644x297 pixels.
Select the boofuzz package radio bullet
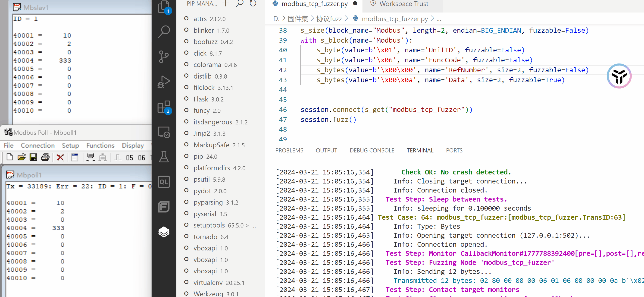point(186,41)
